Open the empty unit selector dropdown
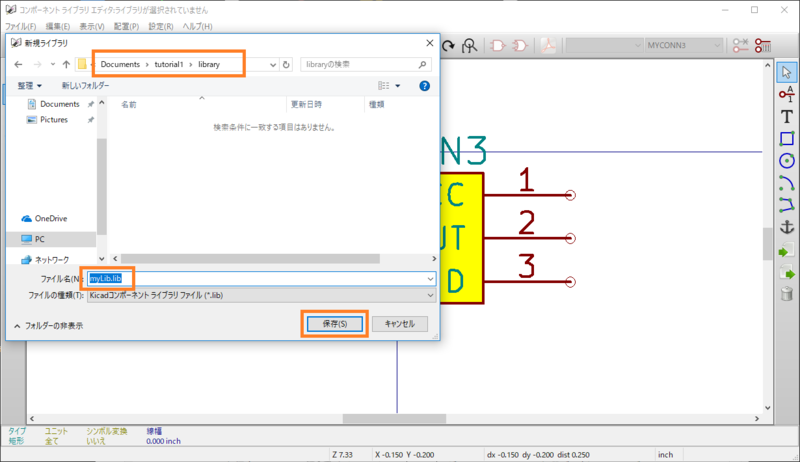This screenshot has width=800, height=462. pyautogui.click(x=604, y=45)
